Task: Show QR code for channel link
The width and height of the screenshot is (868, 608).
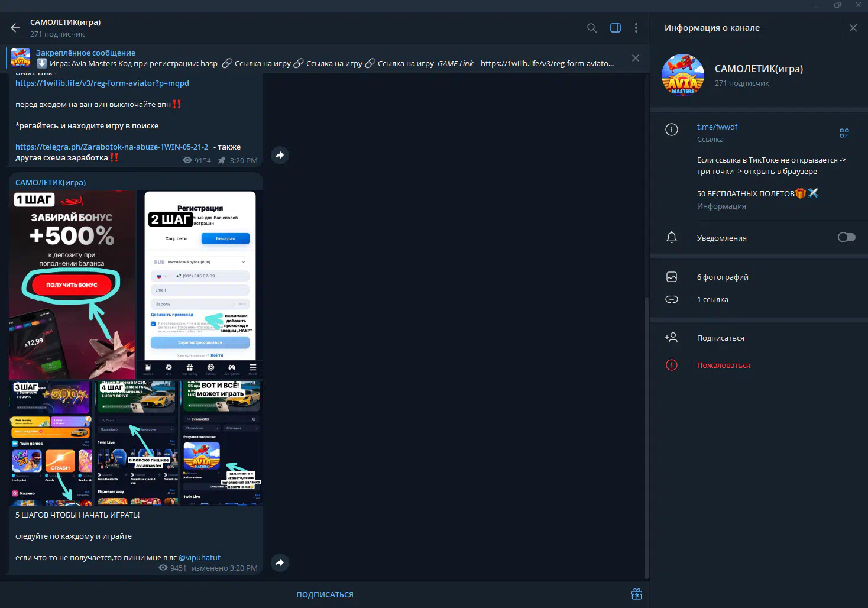Action: (x=844, y=133)
